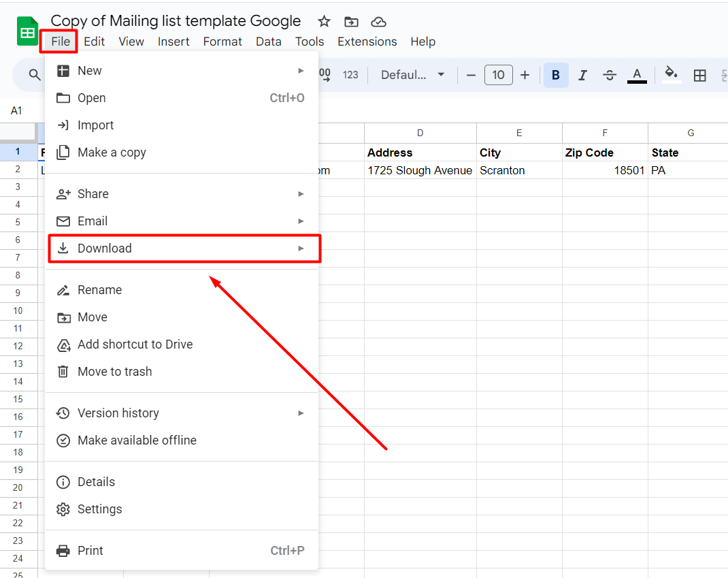The height and width of the screenshot is (578, 728).
Task: Click the Rename pencil icon
Action: tap(63, 290)
